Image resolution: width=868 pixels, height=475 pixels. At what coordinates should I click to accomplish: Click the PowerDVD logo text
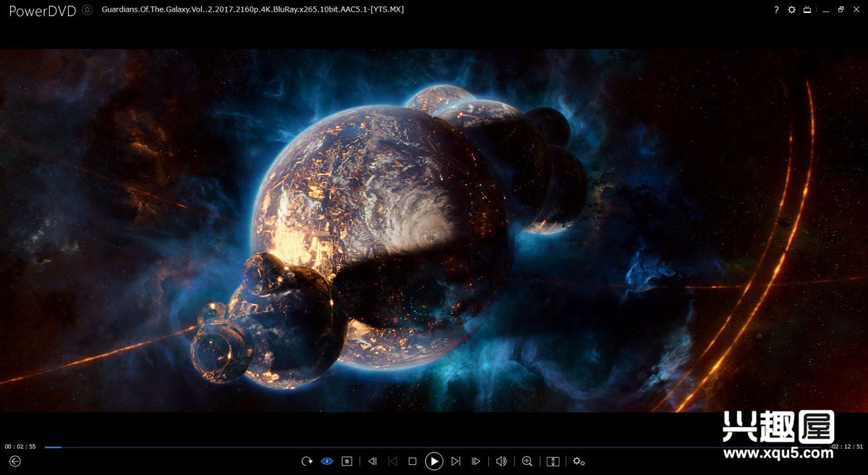click(42, 11)
